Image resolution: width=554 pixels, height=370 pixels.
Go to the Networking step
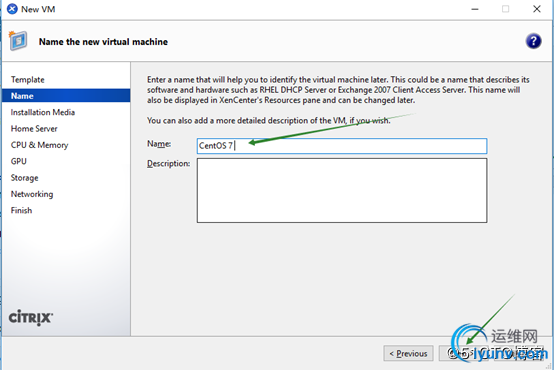point(32,194)
